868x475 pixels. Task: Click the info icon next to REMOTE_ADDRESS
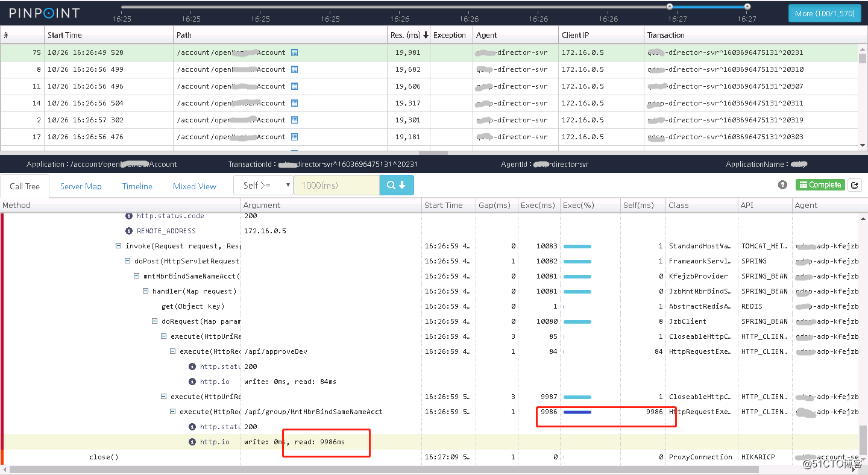click(x=129, y=231)
